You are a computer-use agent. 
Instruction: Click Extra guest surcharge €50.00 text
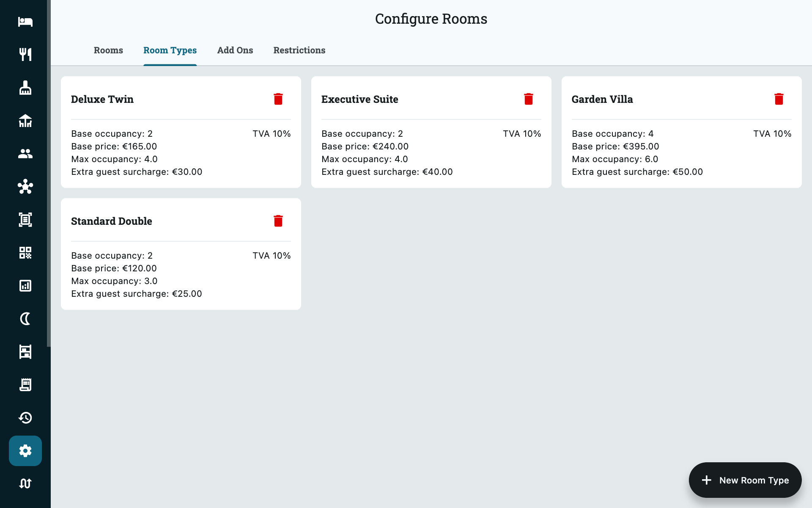[637, 172]
